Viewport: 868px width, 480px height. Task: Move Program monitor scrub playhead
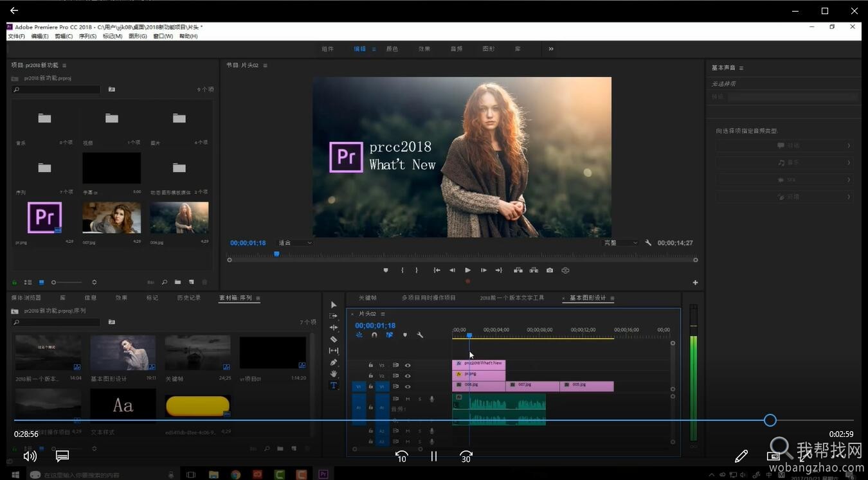(276, 254)
